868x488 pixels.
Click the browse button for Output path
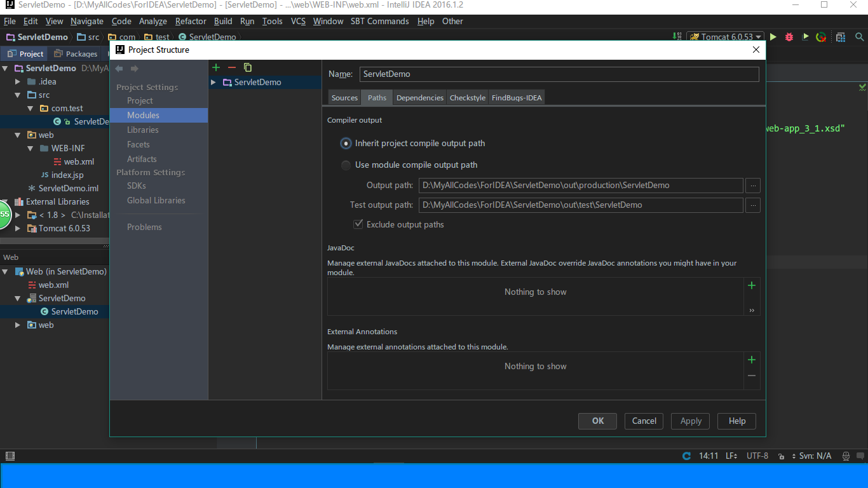point(753,186)
